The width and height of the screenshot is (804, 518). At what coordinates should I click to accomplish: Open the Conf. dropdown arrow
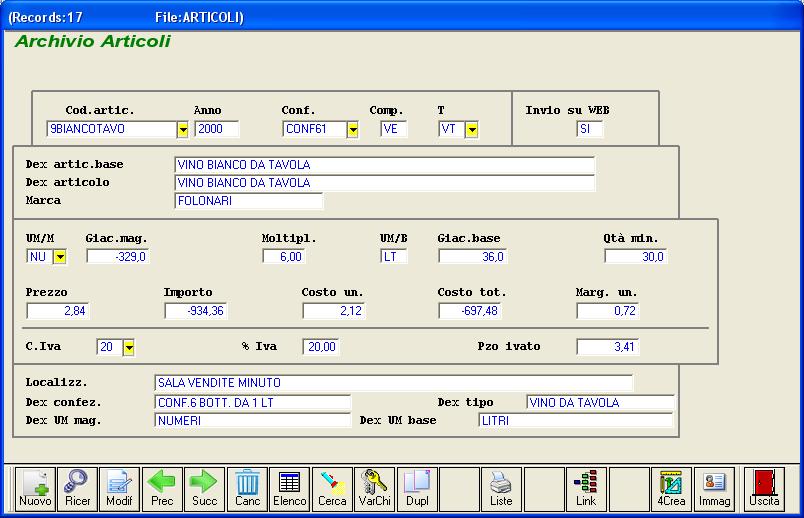(x=352, y=129)
